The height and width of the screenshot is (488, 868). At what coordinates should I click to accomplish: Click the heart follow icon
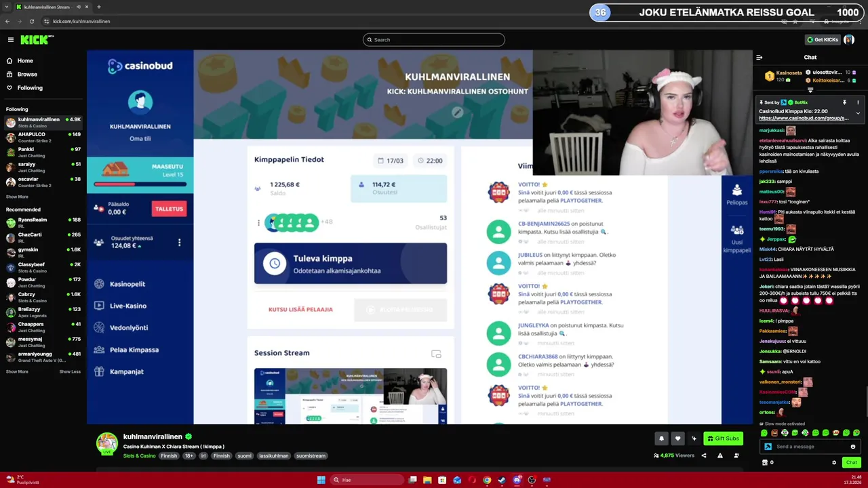tap(677, 439)
